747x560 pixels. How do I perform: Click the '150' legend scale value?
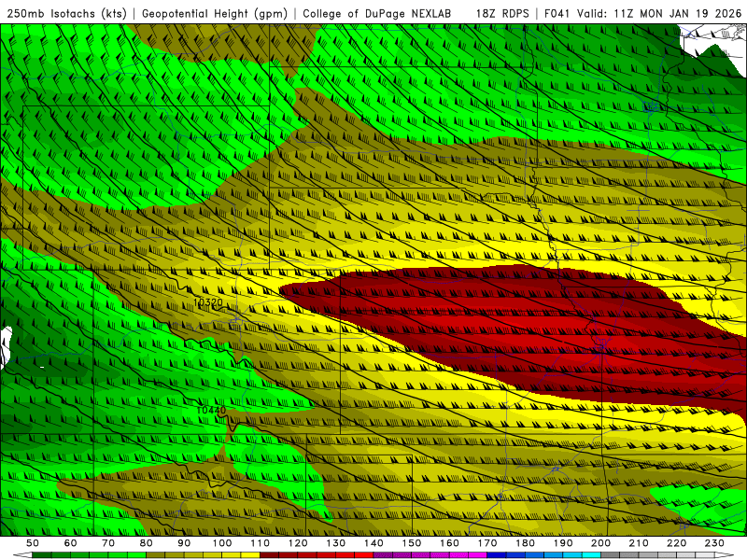tap(411, 543)
